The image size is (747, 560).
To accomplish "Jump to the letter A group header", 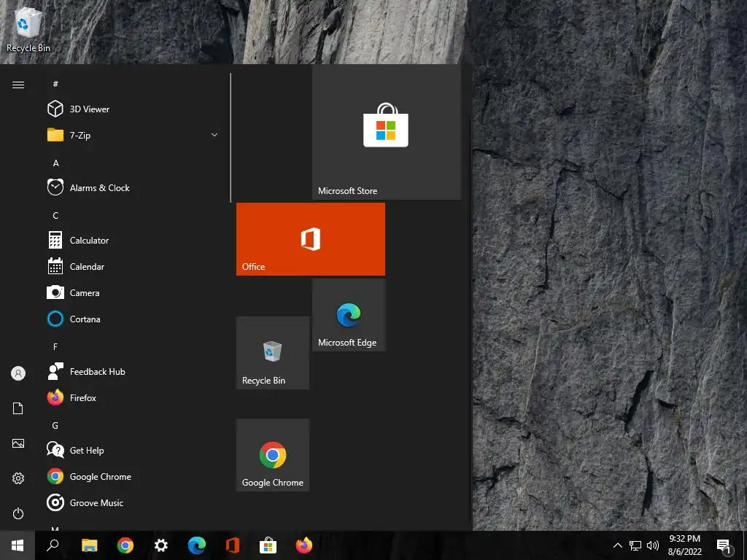I will 55,163.
